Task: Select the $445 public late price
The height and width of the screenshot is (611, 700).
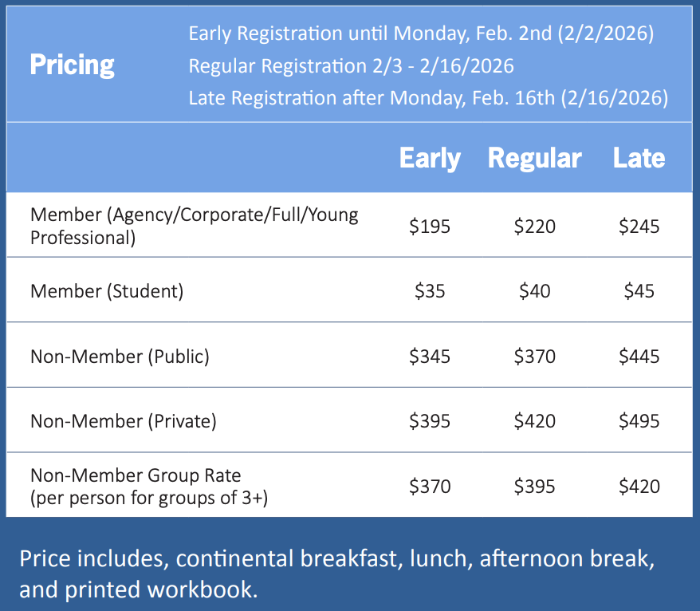Action: pos(639,356)
